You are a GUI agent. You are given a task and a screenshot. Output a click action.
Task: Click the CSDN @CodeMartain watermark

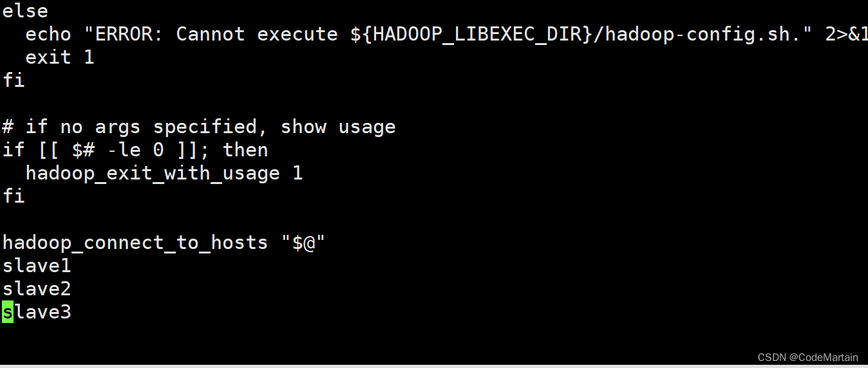pos(808,357)
